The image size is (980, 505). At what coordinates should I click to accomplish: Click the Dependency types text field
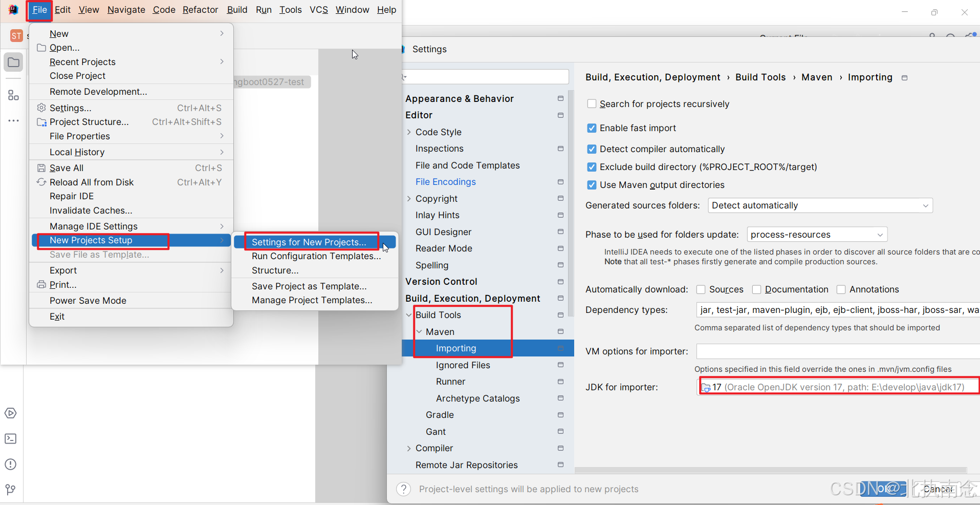[838, 310]
